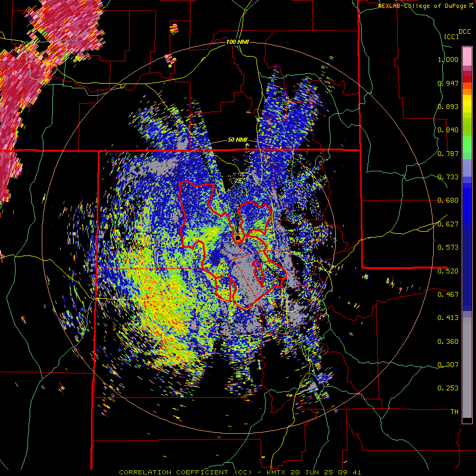Pick the 0.360 legend value
Image resolution: width=476 pixels, height=476 pixels.
(x=448, y=342)
